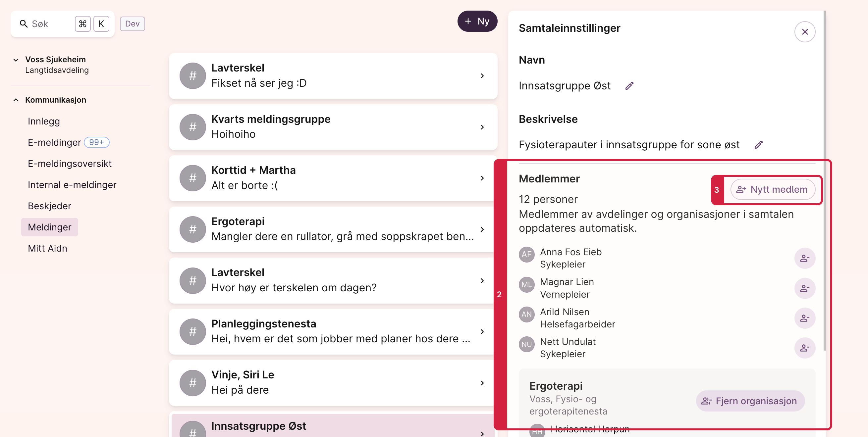Open Mitt Aidn menu item

click(x=47, y=249)
